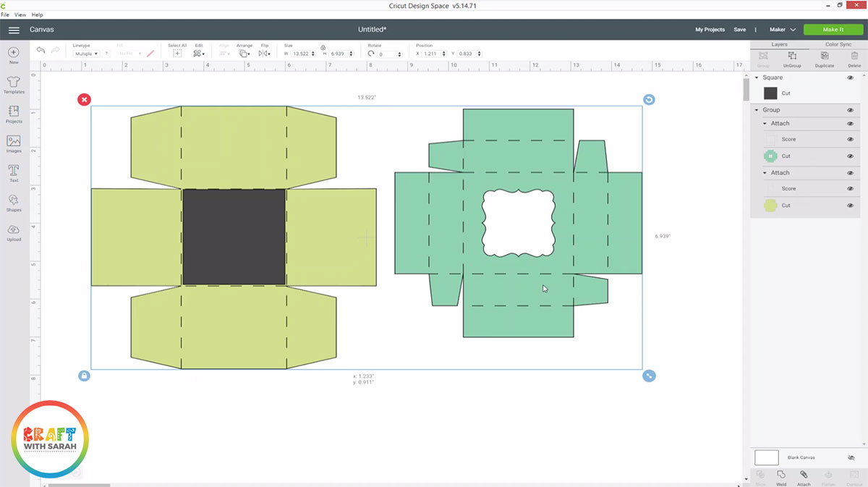The width and height of the screenshot is (868, 487).
Task: Click the Undo arrow icon
Action: (41, 51)
